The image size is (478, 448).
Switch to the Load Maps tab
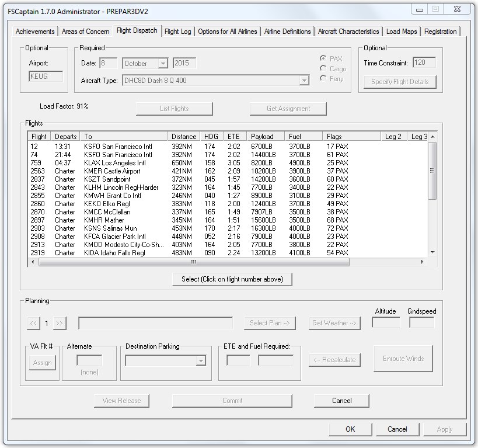(402, 32)
